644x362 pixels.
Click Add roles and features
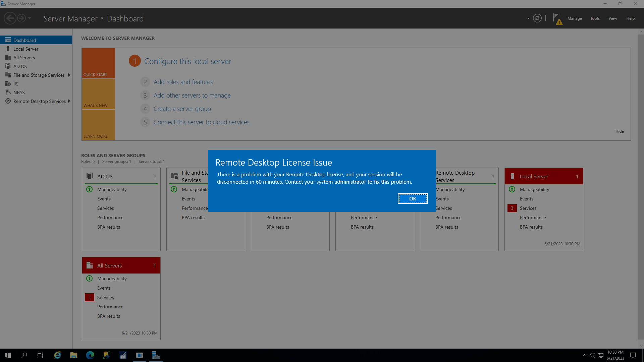[183, 82]
